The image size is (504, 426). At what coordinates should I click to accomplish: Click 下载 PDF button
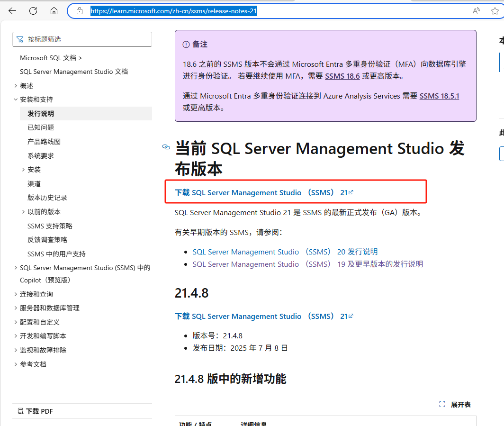coord(36,411)
